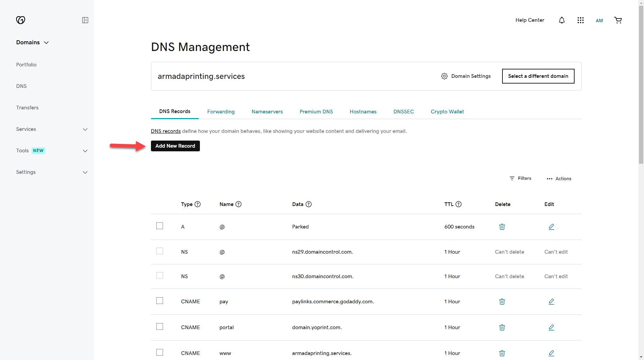
Task: Select the www CNAME checkbox
Action: [x=160, y=352]
